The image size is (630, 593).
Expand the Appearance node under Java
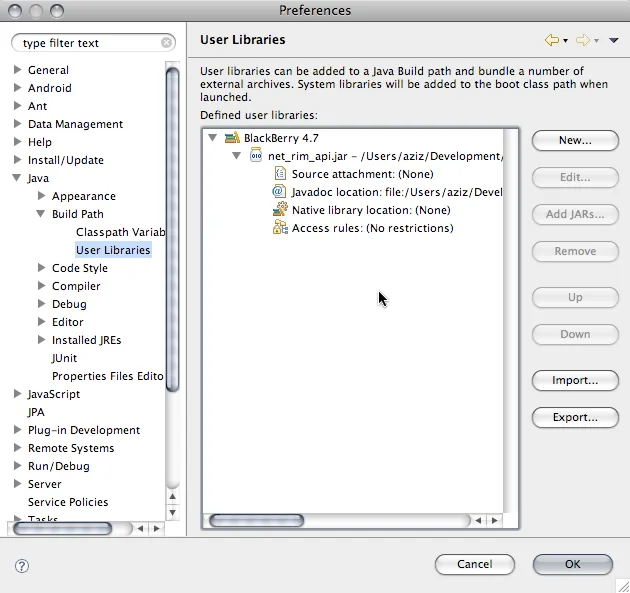[41, 196]
